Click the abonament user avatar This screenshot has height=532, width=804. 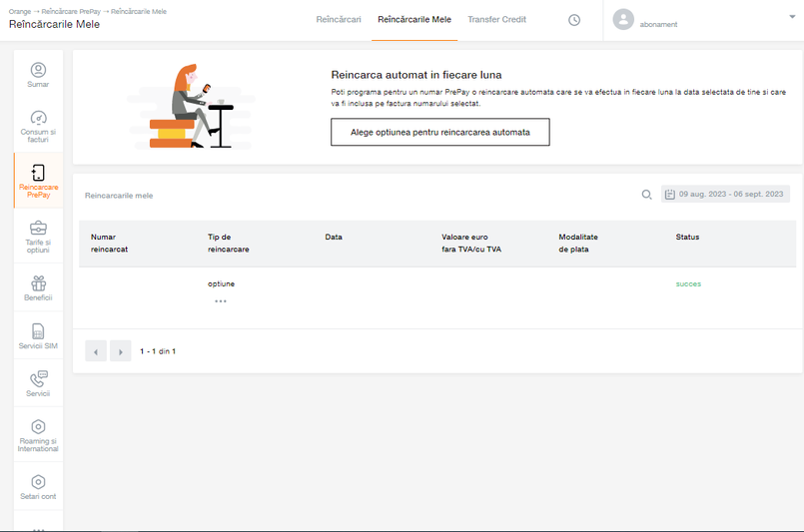623,20
